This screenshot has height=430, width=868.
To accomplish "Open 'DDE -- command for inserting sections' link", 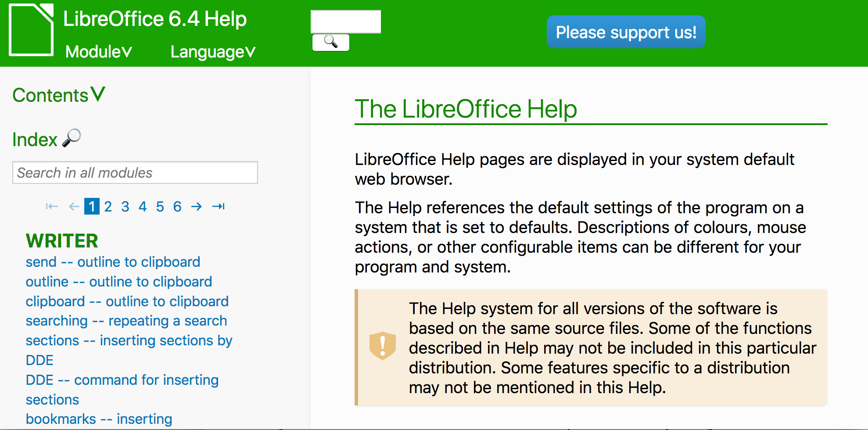I will click(x=122, y=390).
